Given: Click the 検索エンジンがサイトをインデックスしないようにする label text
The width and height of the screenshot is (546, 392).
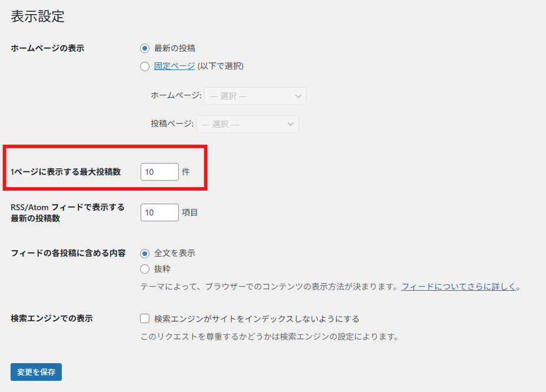Looking at the screenshot, I should (257, 319).
